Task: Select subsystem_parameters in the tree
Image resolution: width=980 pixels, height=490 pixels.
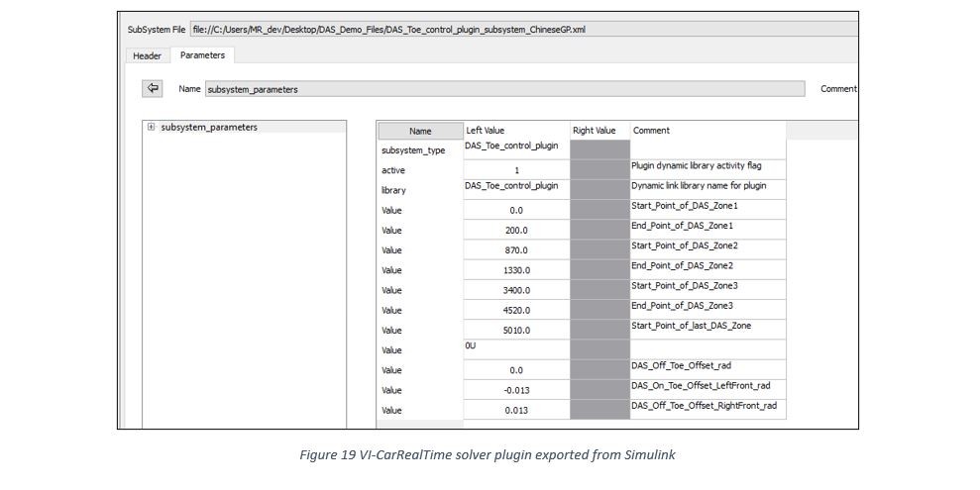Action: point(209,127)
